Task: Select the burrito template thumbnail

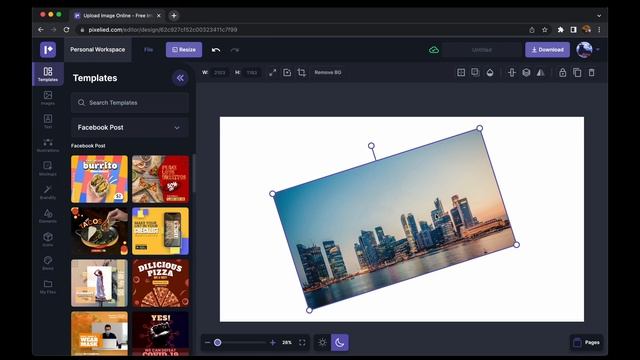Action: tap(99, 179)
